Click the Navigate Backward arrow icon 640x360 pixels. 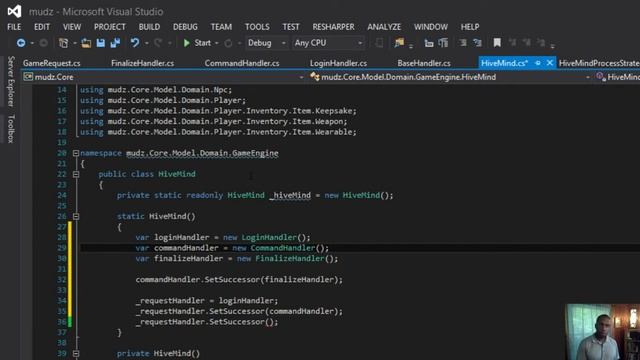(x=21, y=43)
